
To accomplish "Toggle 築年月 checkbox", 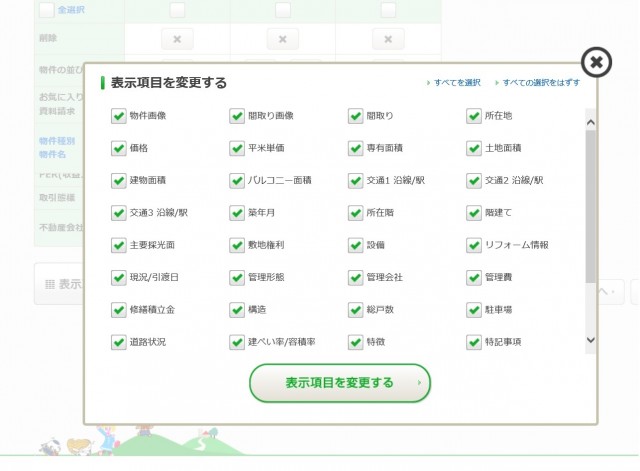I will tap(237, 213).
